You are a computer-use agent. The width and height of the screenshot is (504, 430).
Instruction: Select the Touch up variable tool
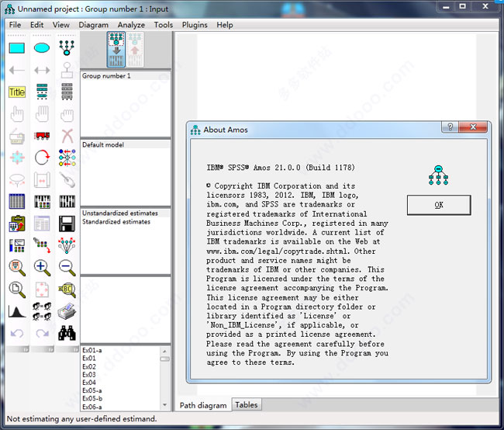pyautogui.click(x=67, y=179)
